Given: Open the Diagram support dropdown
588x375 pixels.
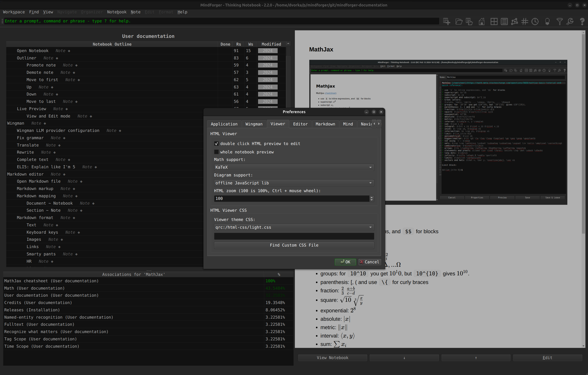Looking at the screenshot, I should (294, 183).
